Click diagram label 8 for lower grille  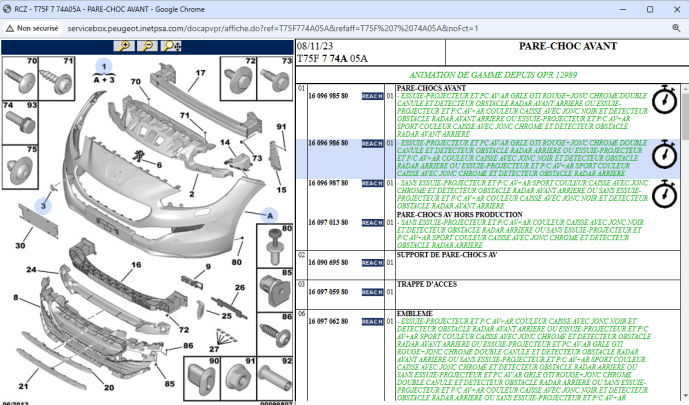(16, 297)
